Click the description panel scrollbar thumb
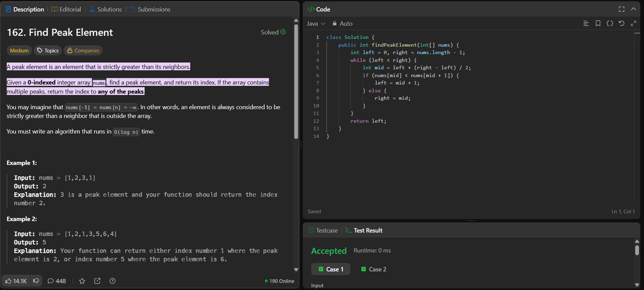 297,81
